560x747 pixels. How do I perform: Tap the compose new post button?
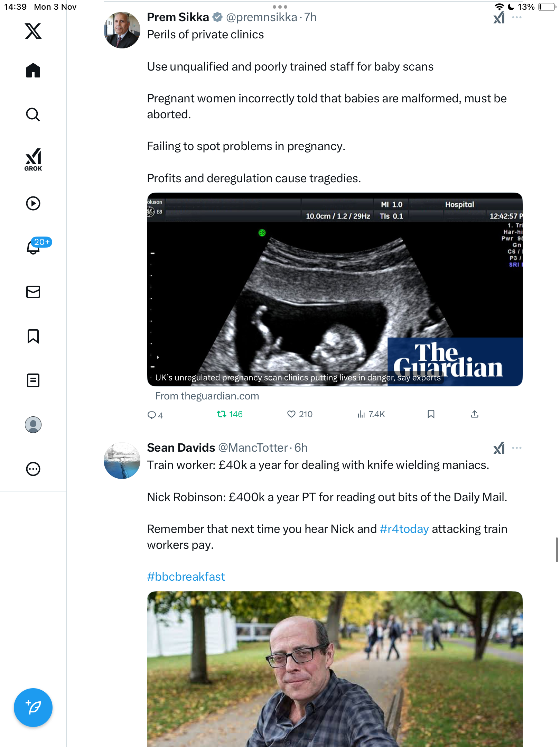[33, 708]
